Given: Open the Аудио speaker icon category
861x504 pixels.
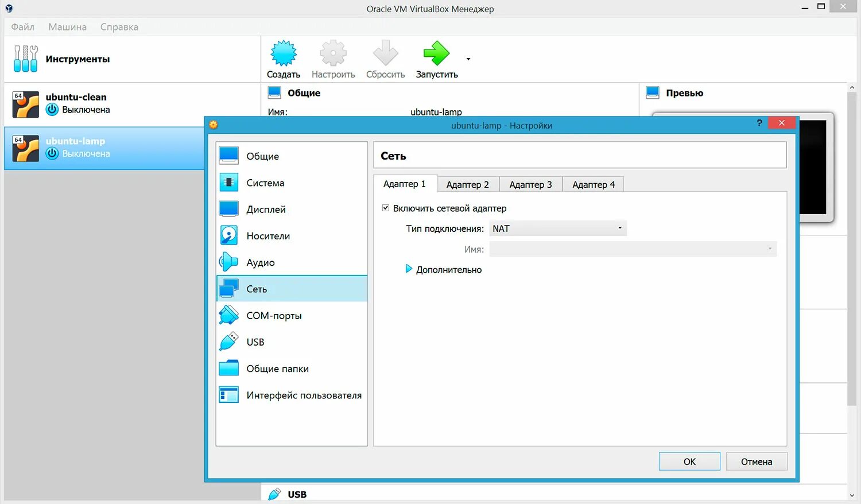Looking at the screenshot, I should 228,262.
